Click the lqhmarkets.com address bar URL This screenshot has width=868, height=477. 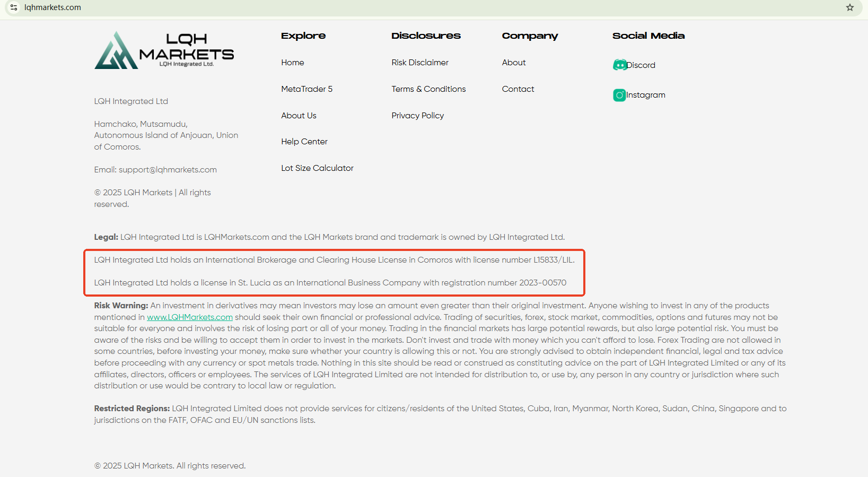pyautogui.click(x=52, y=7)
